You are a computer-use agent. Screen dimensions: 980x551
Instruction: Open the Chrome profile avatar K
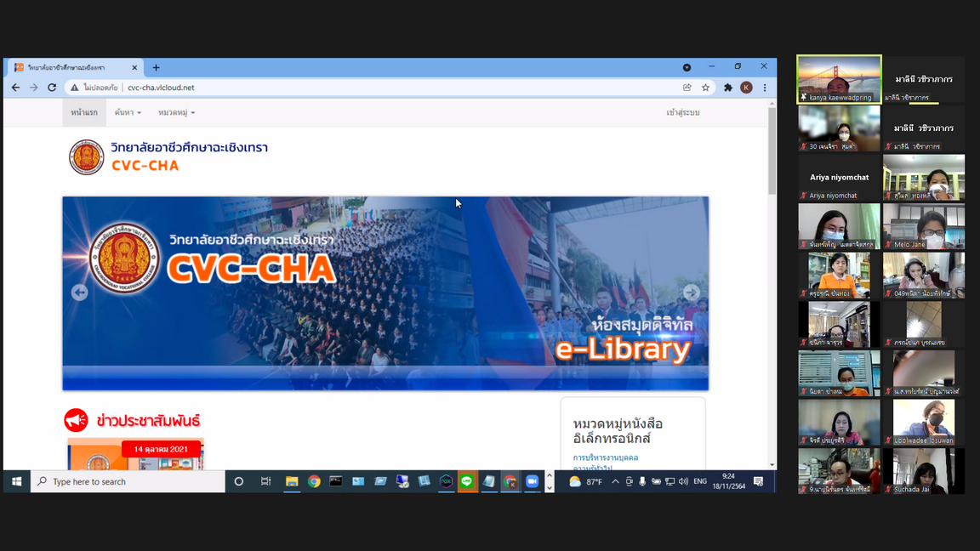point(746,88)
